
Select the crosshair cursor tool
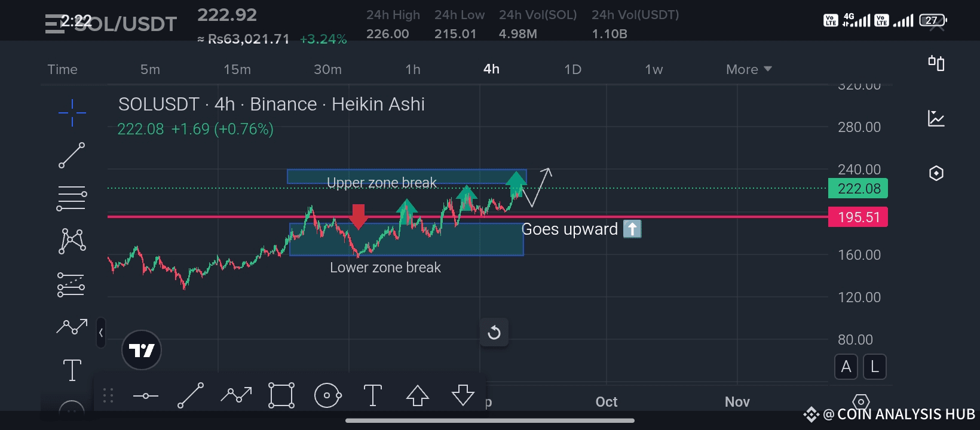coord(72,112)
